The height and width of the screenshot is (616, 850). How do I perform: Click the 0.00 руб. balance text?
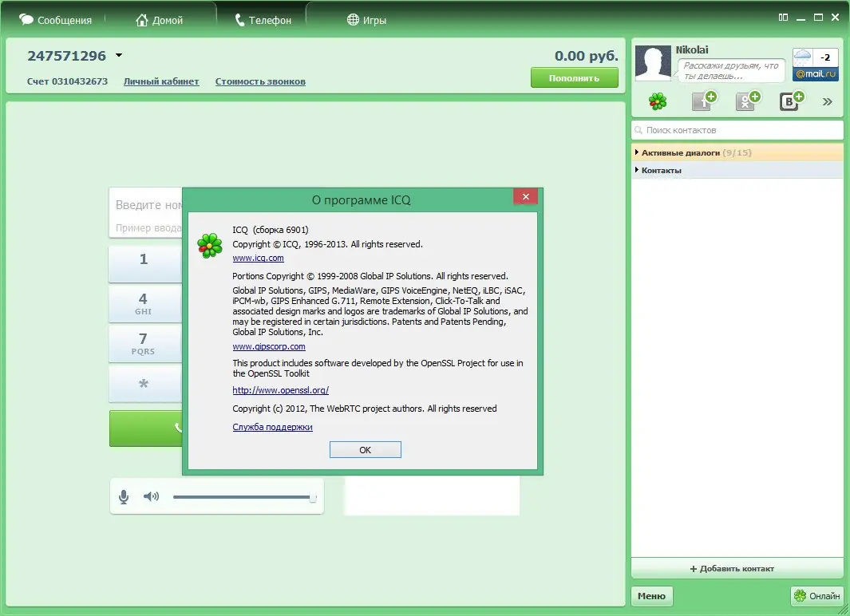[586, 56]
